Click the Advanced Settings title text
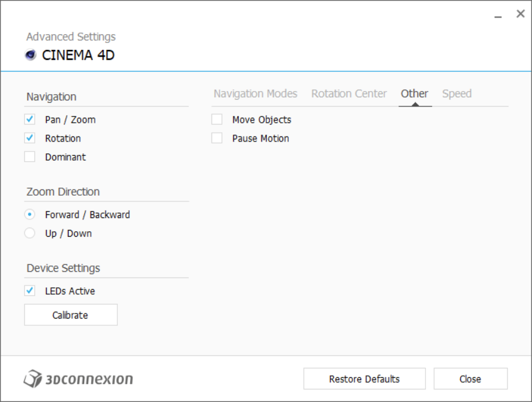The height and width of the screenshot is (402, 532). click(70, 37)
